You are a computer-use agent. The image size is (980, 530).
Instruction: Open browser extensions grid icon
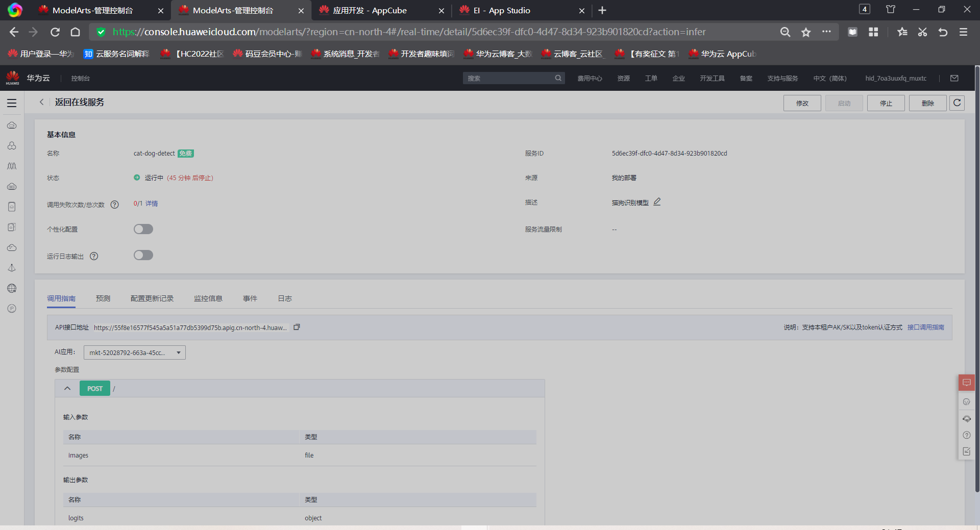(x=873, y=32)
